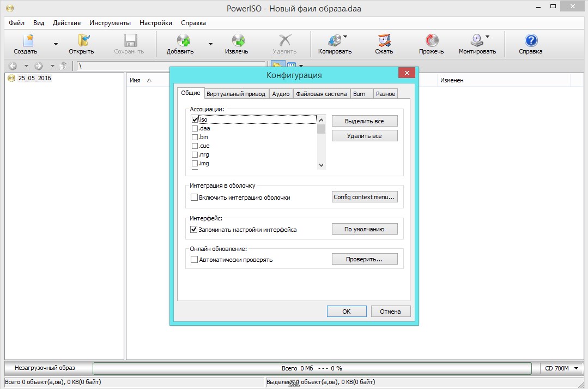Enable Автоматически проверять updates checkbox
This screenshot has width=588, height=389.
click(194, 260)
